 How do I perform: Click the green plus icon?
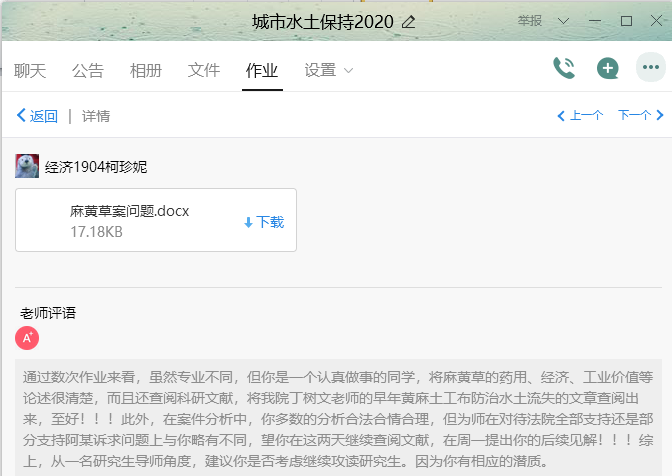click(607, 68)
